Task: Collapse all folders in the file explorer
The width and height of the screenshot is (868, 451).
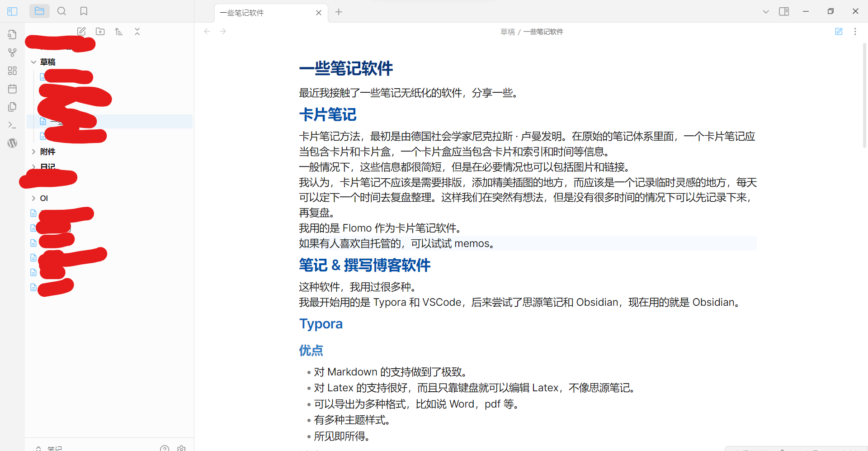Action: 137,31
